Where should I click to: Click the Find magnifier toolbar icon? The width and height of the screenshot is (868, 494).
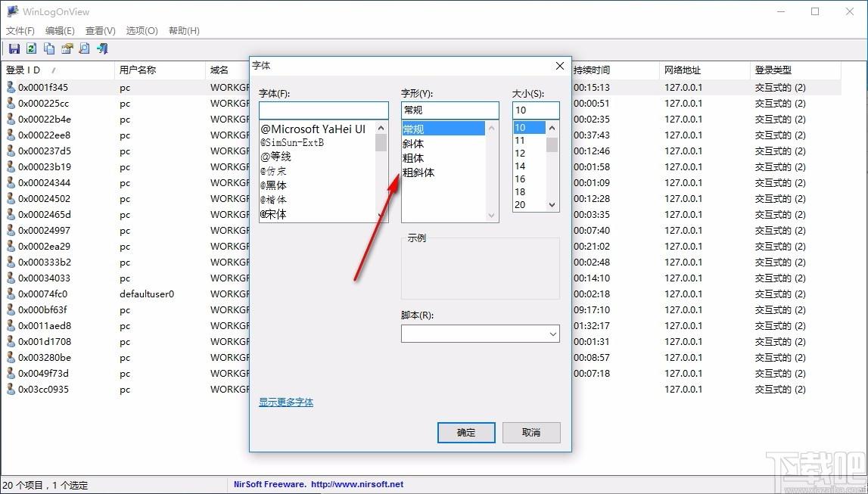pyautogui.click(x=84, y=49)
